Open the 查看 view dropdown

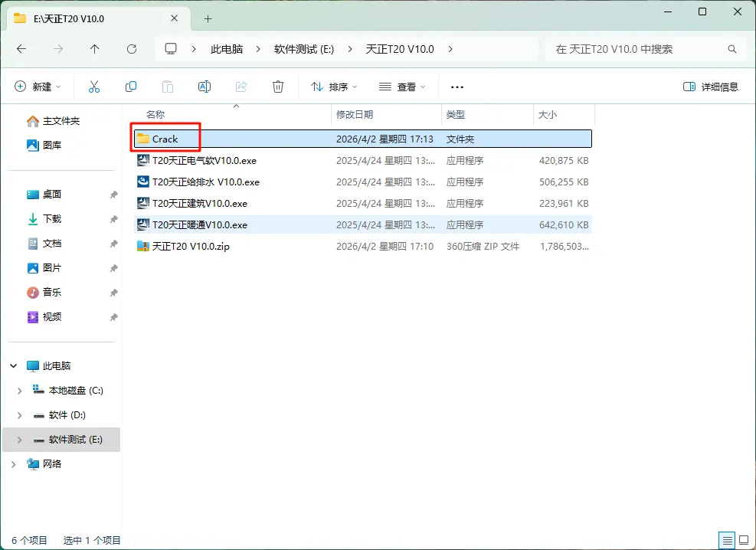[x=402, y=87]
